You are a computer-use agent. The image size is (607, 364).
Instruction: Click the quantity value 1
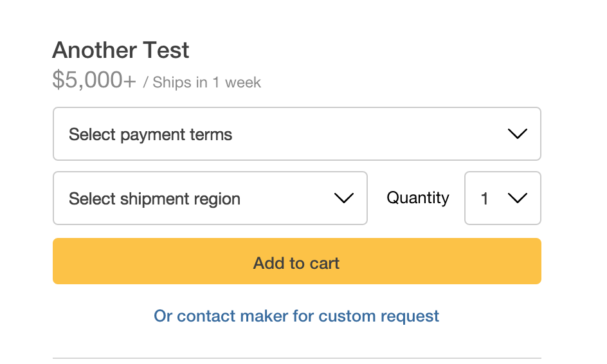click(484, 199)
